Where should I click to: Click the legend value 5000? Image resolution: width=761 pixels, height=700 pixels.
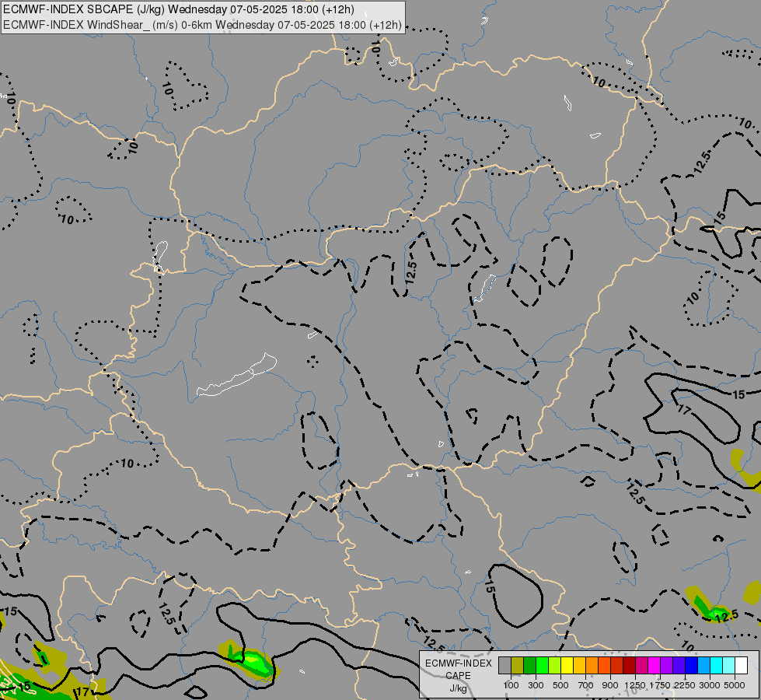[x=735, y=685]
